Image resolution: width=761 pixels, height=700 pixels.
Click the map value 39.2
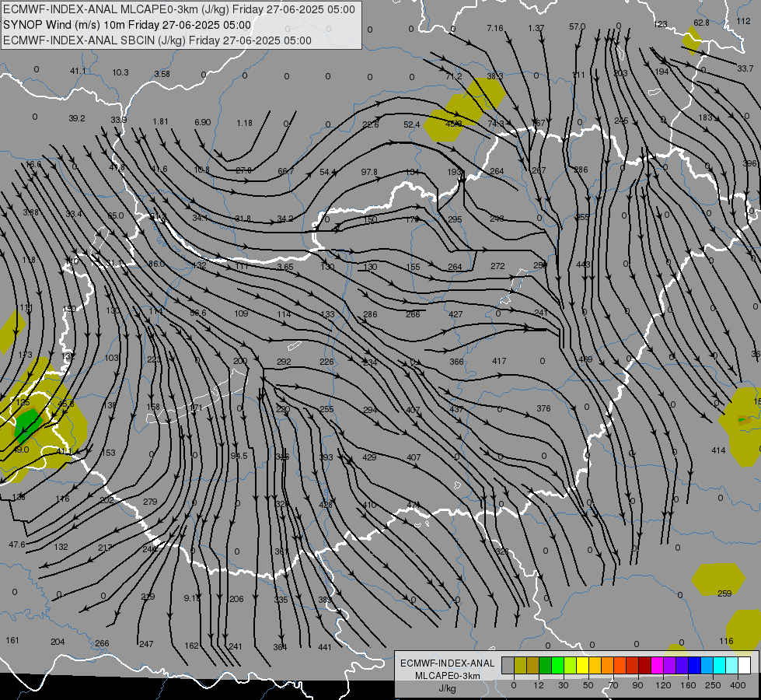point(77,118)
